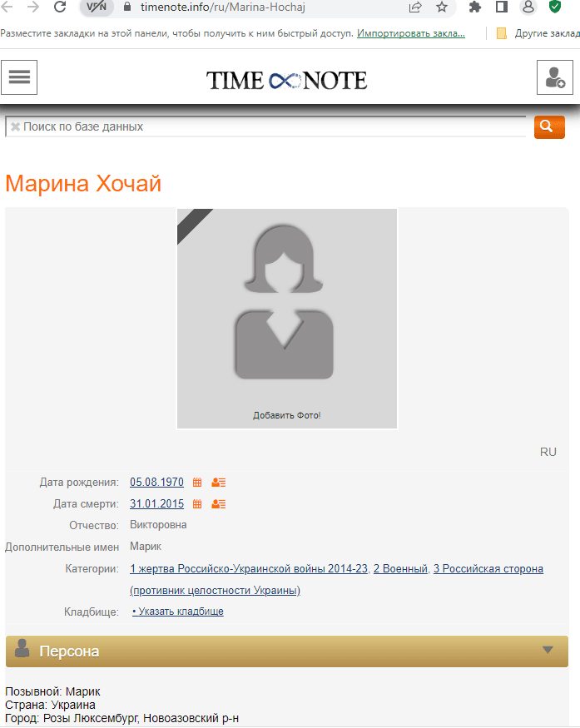Reload the page with refresh icon
This screenshot has height=728, width=580.
tap(59, 7)
